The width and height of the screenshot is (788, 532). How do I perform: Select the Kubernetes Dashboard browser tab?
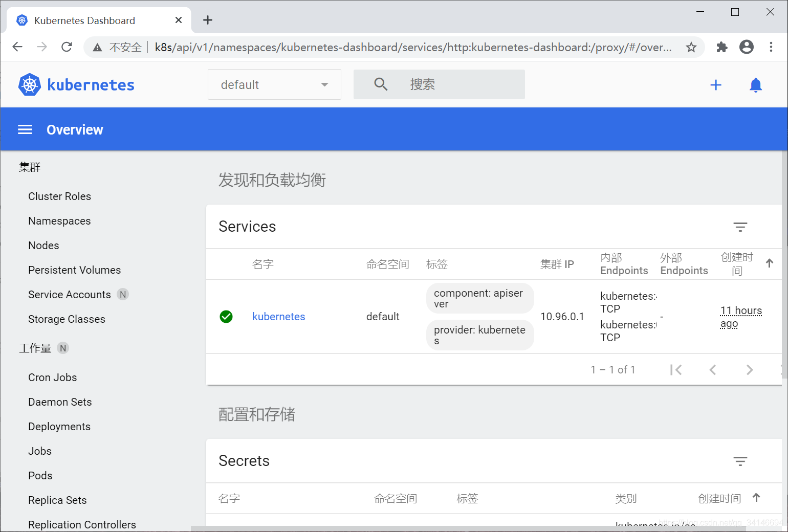click(x=99, y=20)
